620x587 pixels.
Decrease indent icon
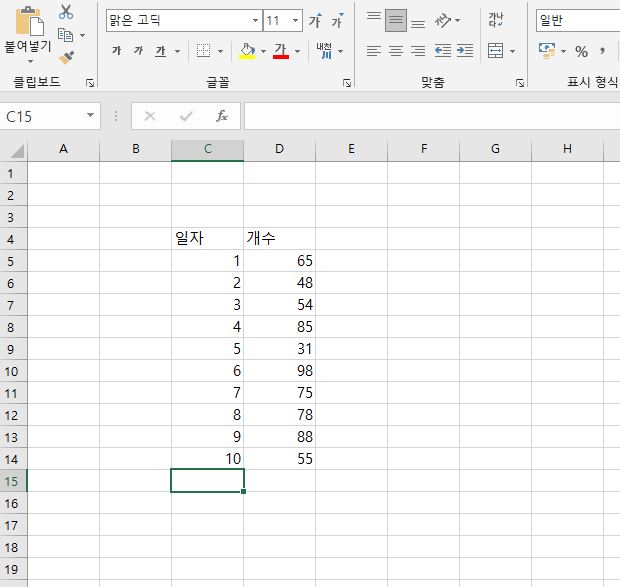click(442, 51)
